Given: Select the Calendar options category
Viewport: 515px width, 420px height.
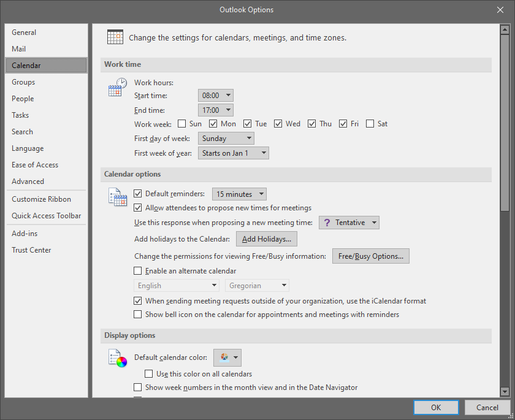Looking at the screenshot, I should coord(46,66).
